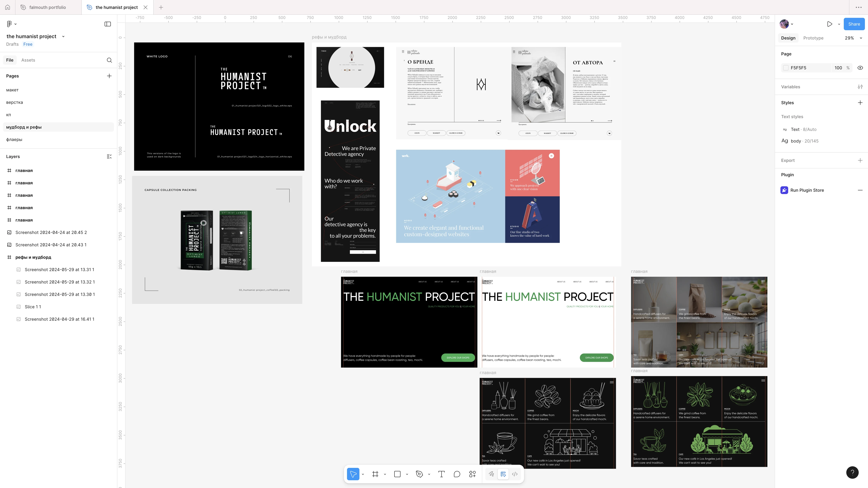Open the Design tab

click(x=788, y=38)
